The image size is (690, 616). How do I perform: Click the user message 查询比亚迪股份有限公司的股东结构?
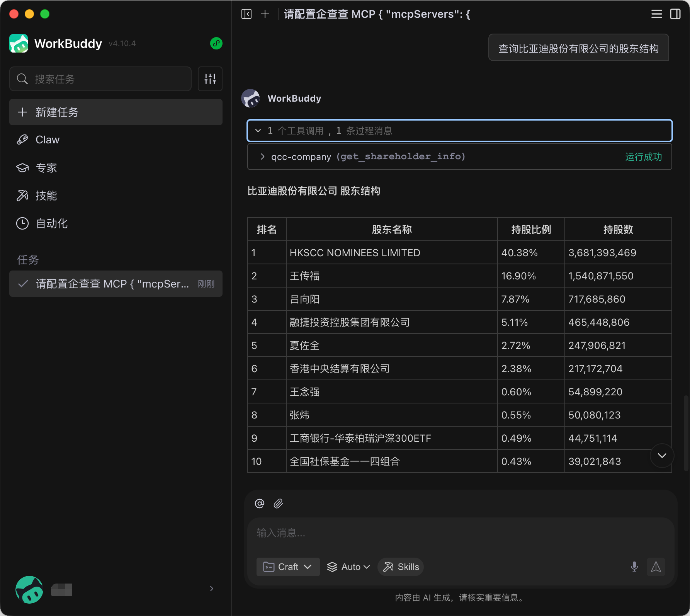(x=579, y=48)
